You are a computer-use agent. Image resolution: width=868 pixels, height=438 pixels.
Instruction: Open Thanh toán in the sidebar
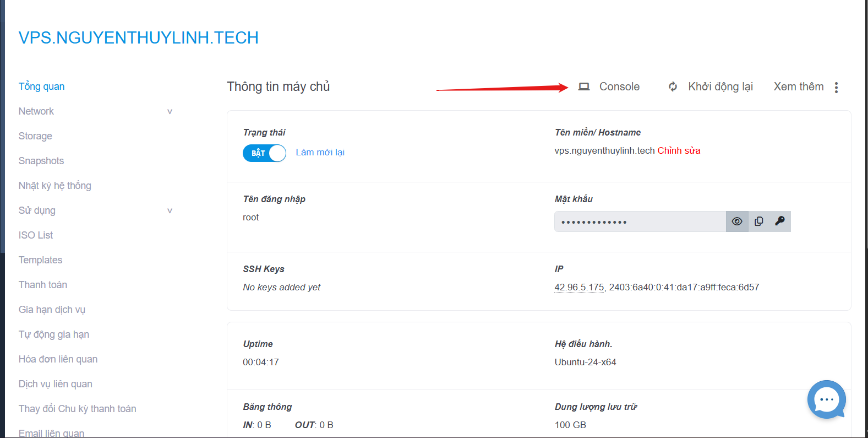(43, 285)
